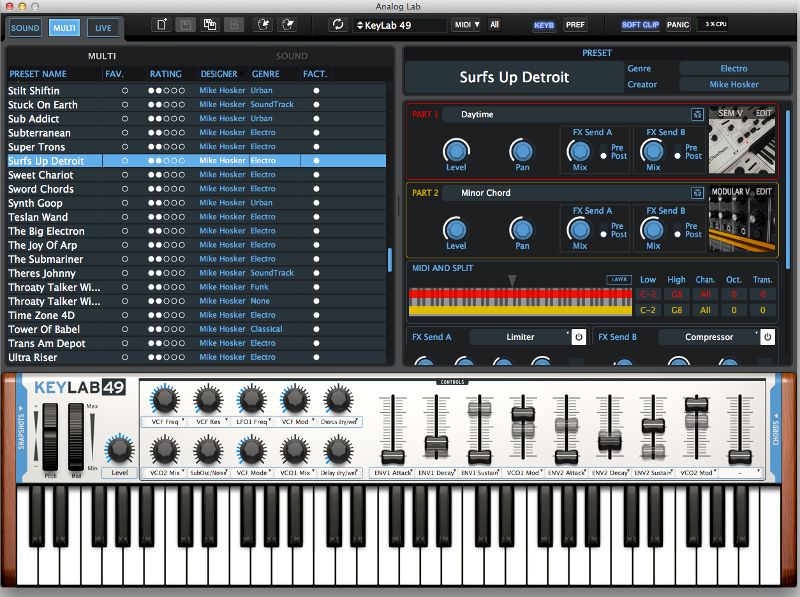Open Part 1 preset browser icon beside Daytime
Screen dimensions: 800x597
(697, 114)
